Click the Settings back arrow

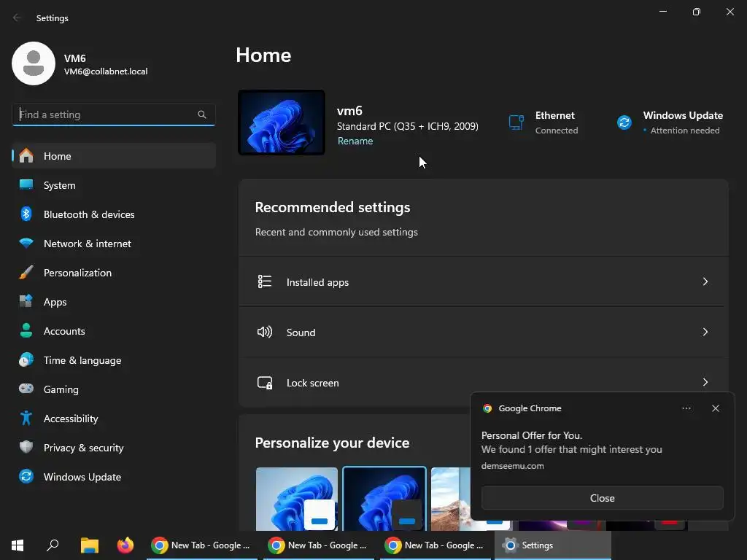click(x=17, y=17)
